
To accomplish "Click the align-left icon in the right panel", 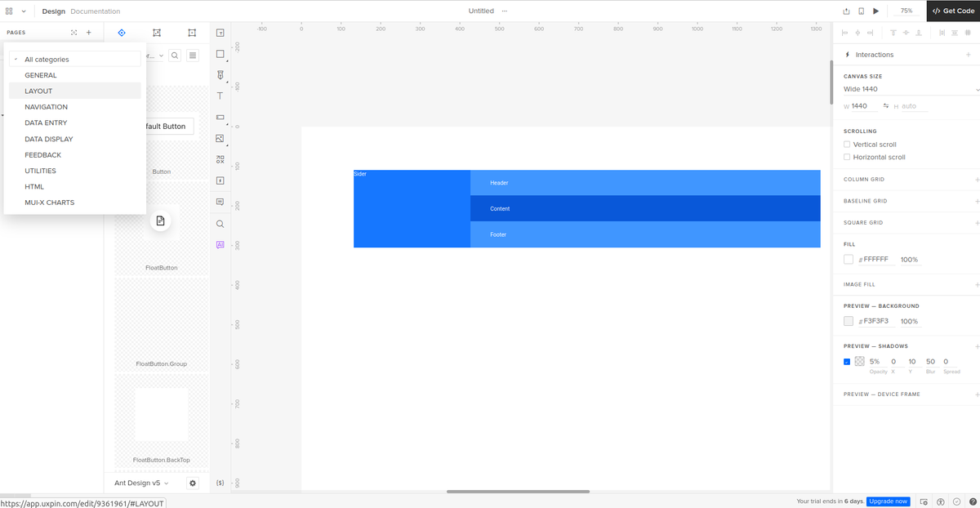I will coord(846,33).
